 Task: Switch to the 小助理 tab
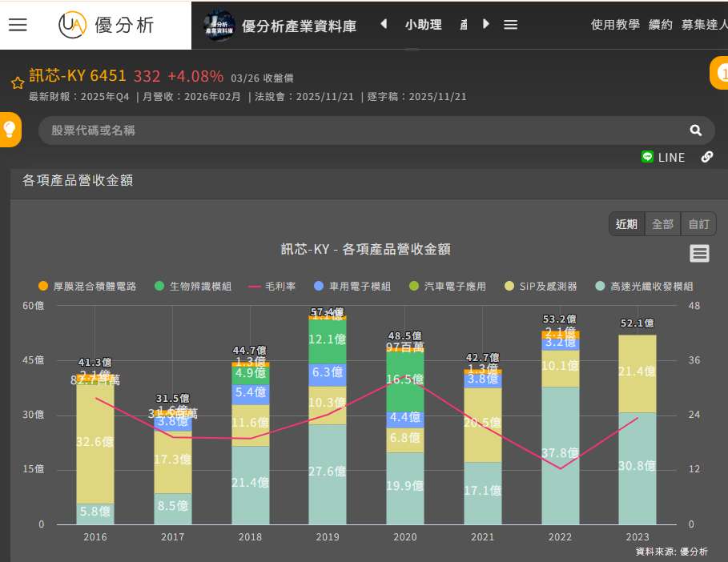click(423, 25)
